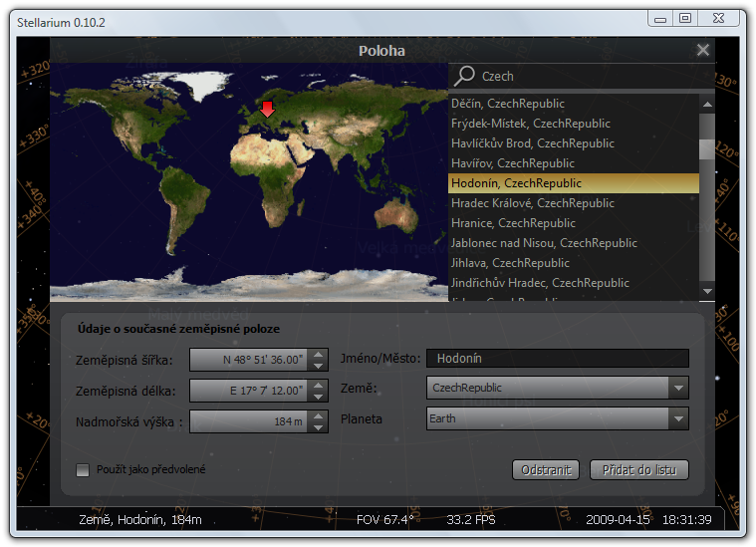Click city list scrollbar down arrow
756x547 pixels.
click(707, 291)
